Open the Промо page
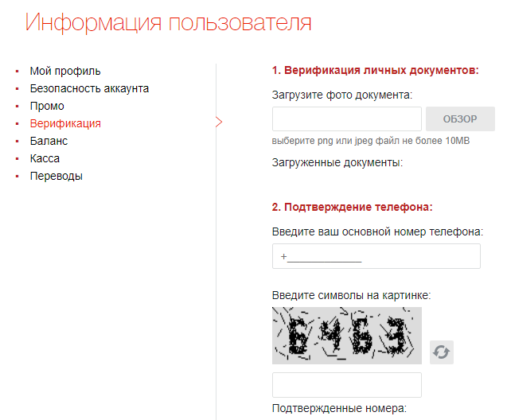This screenshot has width=507, height=420. click(x=47, y=106)
